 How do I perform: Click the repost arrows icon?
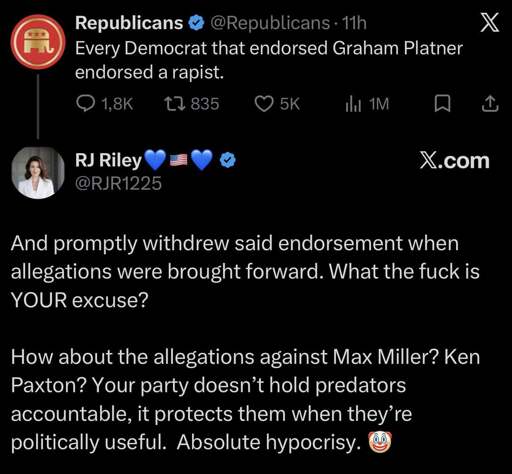175,103
